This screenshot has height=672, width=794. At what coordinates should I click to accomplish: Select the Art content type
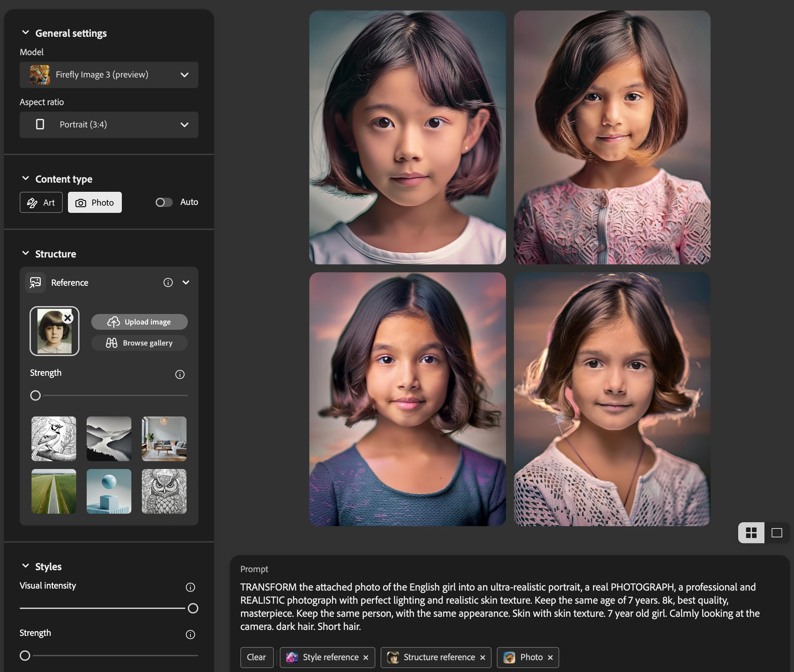(x=41, y=202)
